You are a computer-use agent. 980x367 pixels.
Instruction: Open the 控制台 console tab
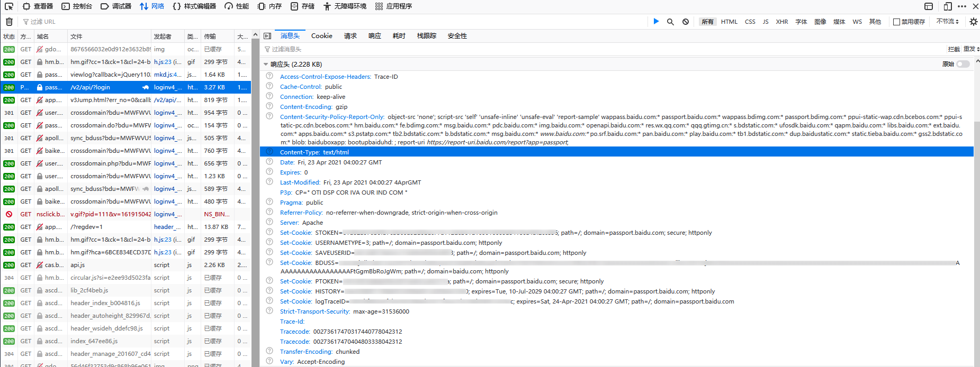pyautogui.click(x=77, y=6)
